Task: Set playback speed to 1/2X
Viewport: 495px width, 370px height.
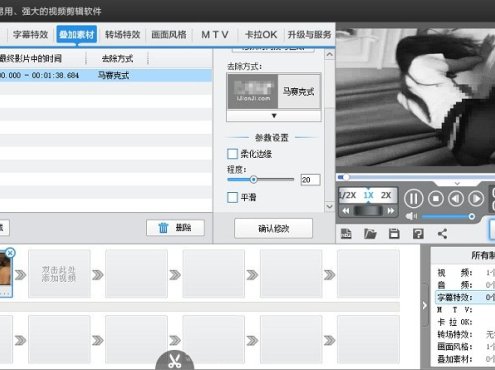Action: [x=348, y=195]
